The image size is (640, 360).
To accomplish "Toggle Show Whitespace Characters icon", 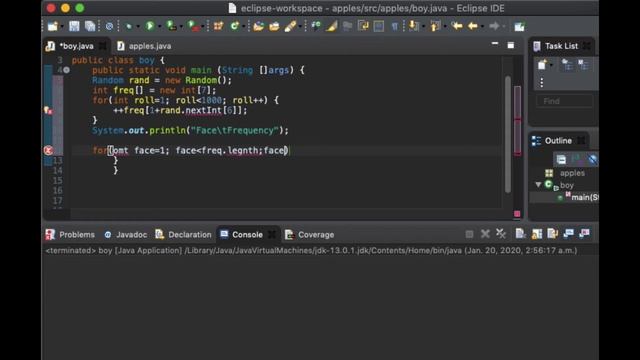I will coord(395,27).
